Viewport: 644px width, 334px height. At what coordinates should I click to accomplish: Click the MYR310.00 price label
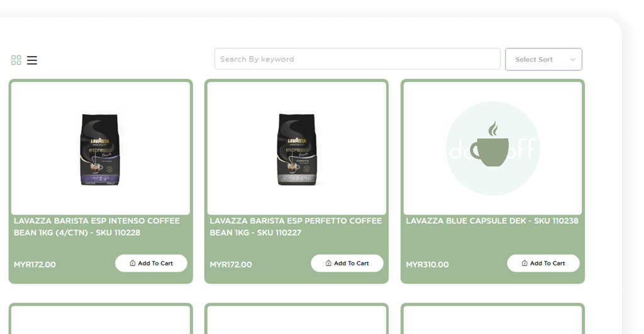tap(427, 265)
